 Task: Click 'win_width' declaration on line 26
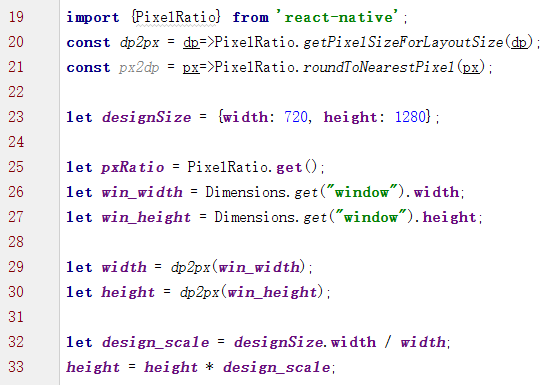coord(142,192)
